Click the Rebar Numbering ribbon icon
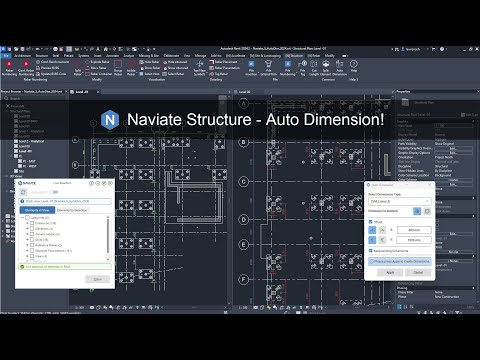The height and width of the screenshot is (360, 480). (9, 68)
